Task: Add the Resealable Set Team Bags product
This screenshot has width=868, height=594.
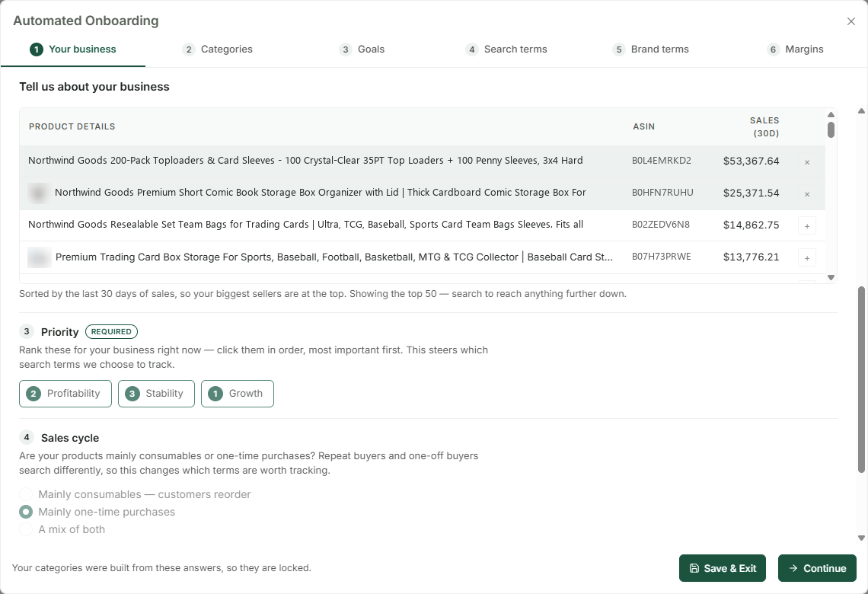Action: pyautogui.click(x=807, y=226)
